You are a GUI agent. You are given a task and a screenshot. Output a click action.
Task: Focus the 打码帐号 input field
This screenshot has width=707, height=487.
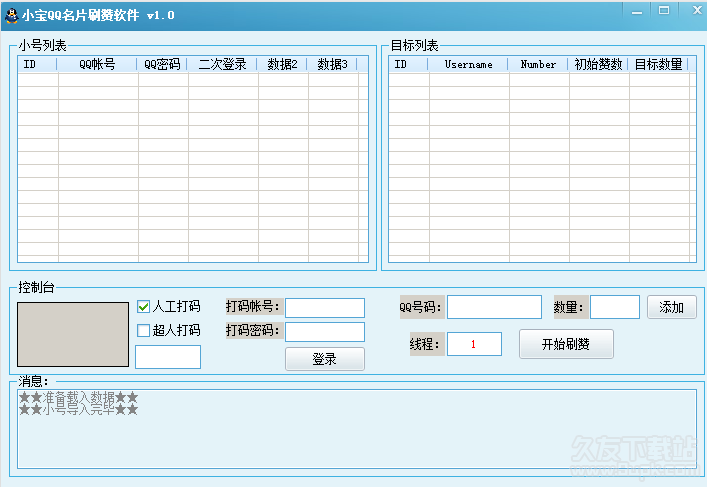coord(325,308)
